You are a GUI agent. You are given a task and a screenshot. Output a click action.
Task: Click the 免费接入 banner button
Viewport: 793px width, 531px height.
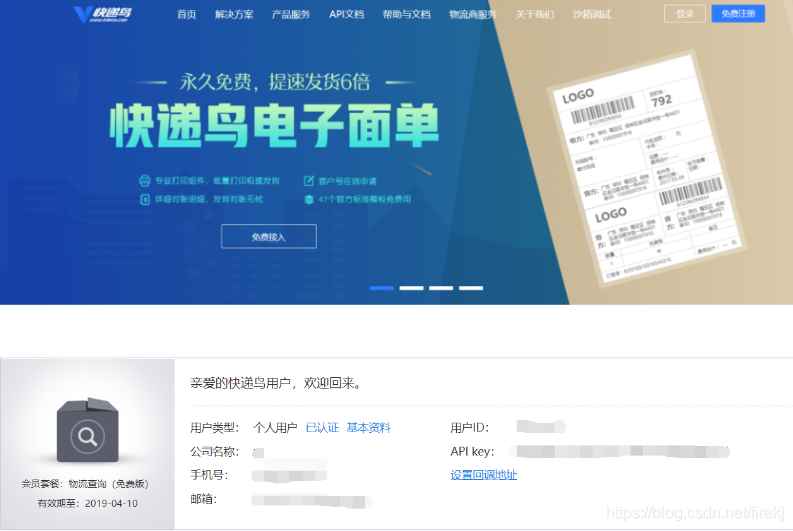(269, 236)
